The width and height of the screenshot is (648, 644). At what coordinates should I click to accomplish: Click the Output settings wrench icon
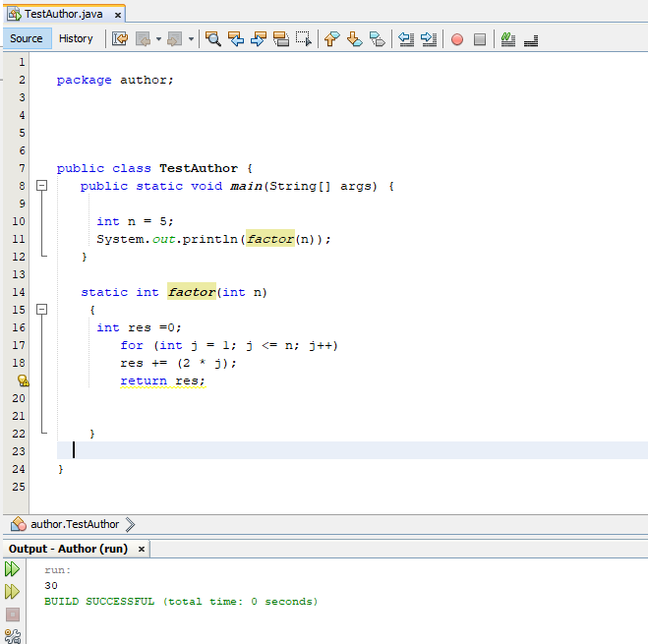click(13, 636)
